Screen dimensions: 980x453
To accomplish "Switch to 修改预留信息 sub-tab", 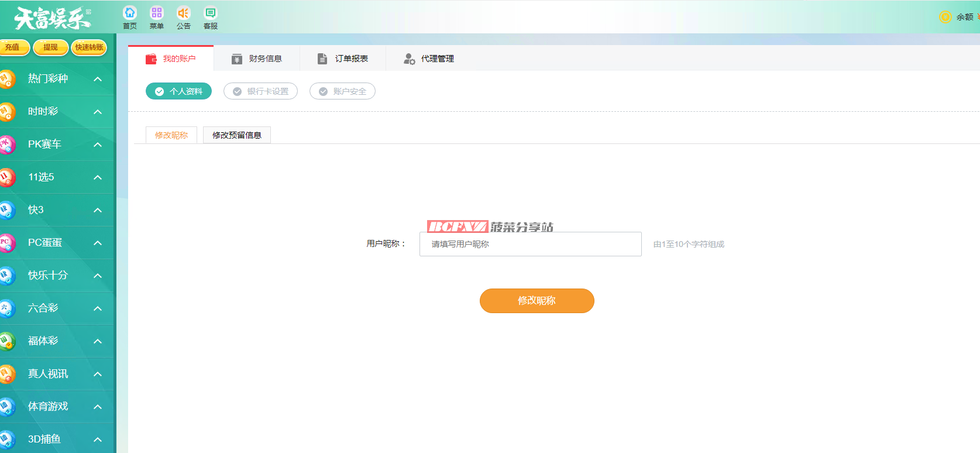I will 236,135.
